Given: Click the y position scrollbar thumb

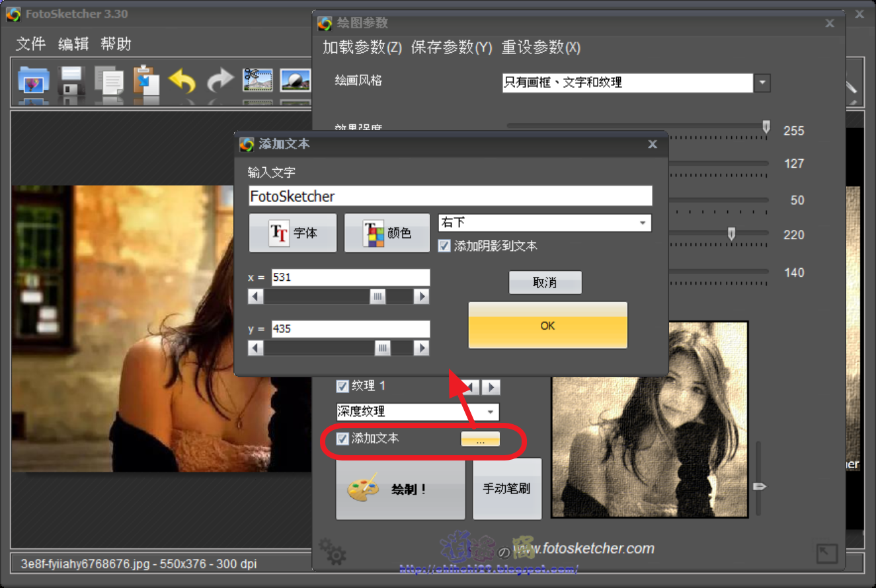Looking at the screenshot, I should (383, 348).
